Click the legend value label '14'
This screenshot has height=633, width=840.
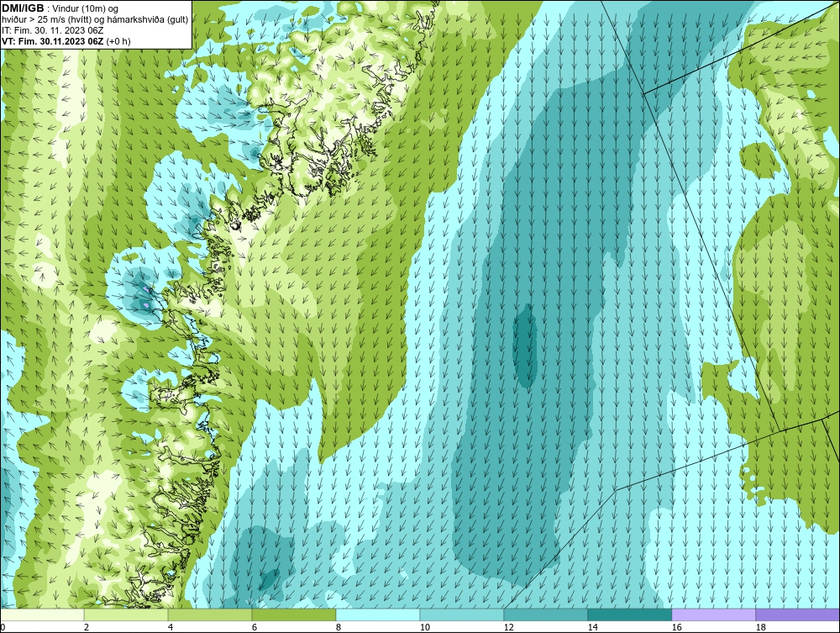pos(592,627)
